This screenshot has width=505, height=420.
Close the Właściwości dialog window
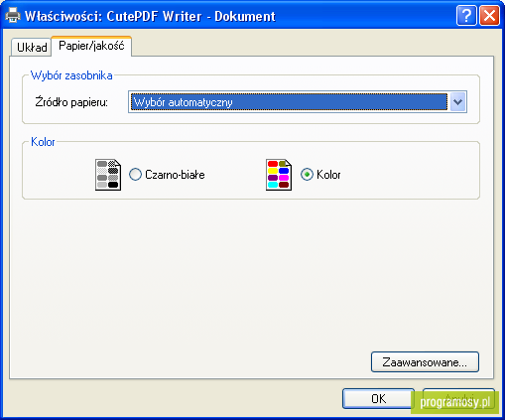click(x=489, y=16)
